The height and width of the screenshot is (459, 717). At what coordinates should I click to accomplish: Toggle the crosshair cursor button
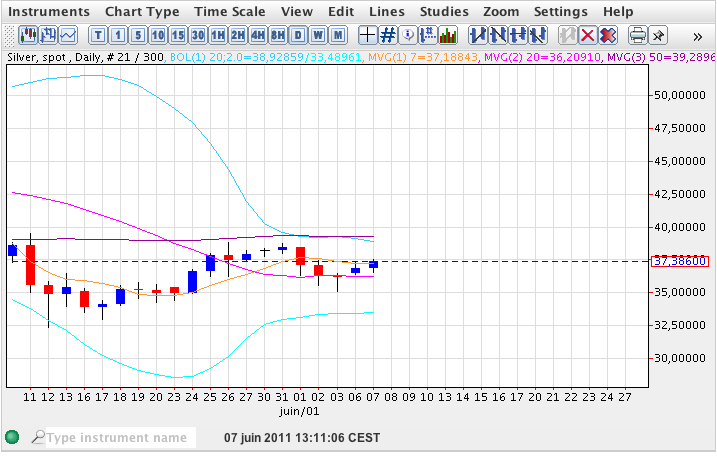(x=367, y=35)
